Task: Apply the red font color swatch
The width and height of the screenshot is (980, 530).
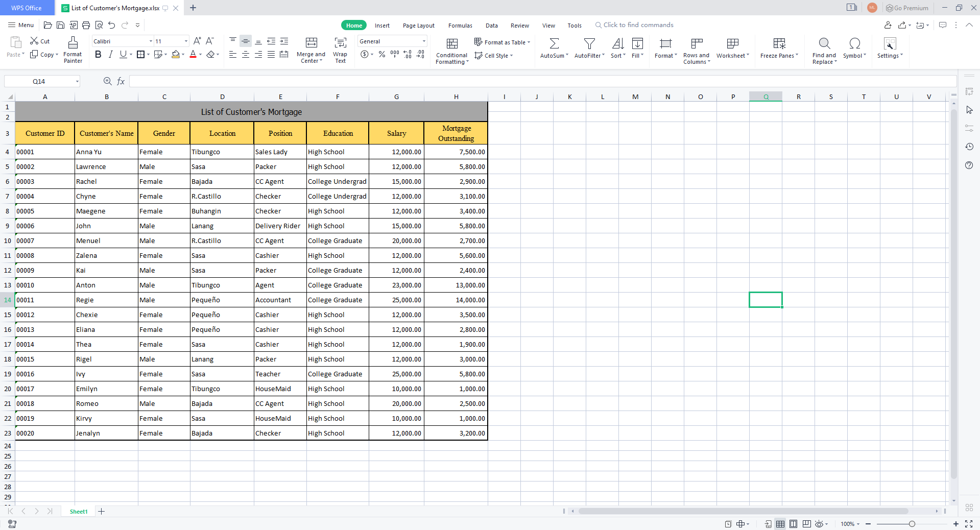Action: coord(193,54)
